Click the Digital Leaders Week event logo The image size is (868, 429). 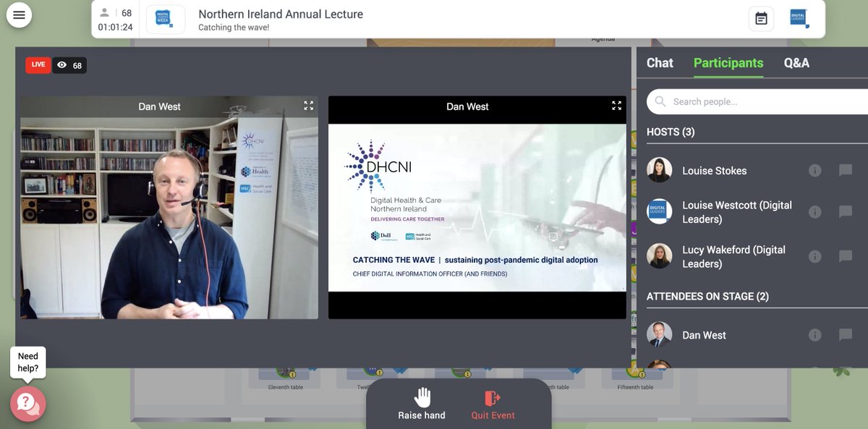pyautogui.click(x=165, y=20)
